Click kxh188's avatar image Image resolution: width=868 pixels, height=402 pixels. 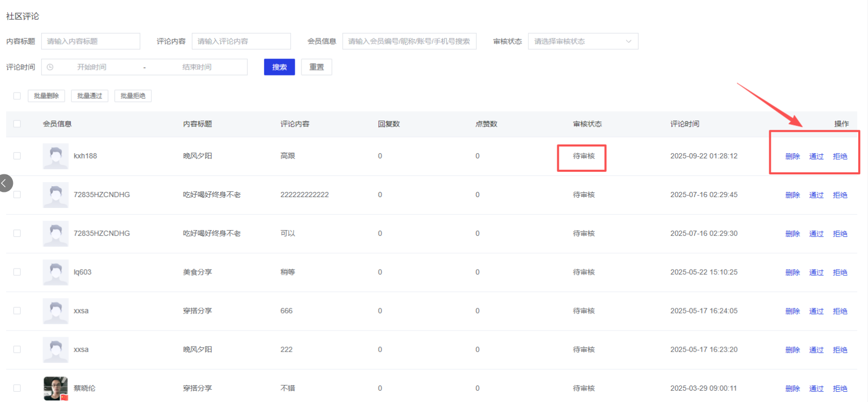pyautogui.click(x=55, y=156)
